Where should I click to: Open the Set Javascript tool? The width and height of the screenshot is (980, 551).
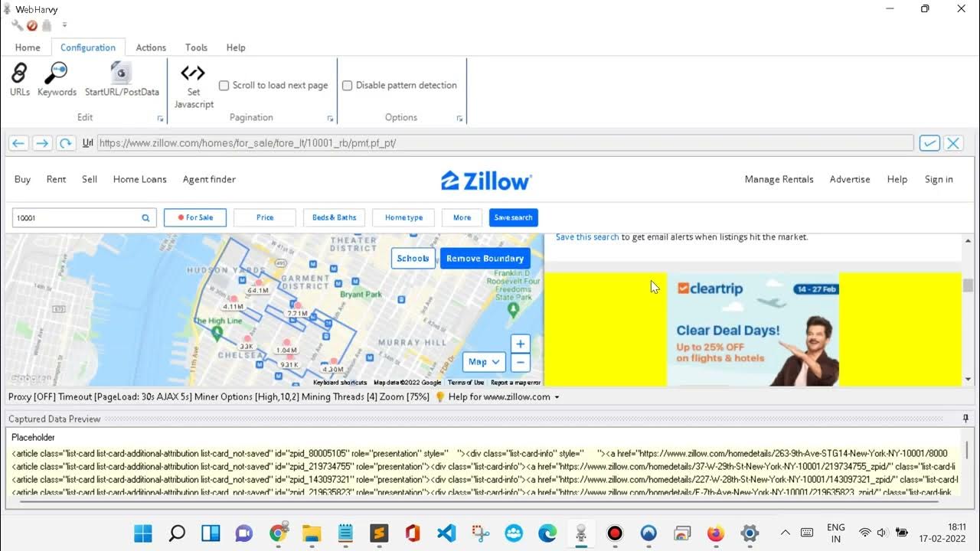193,86
